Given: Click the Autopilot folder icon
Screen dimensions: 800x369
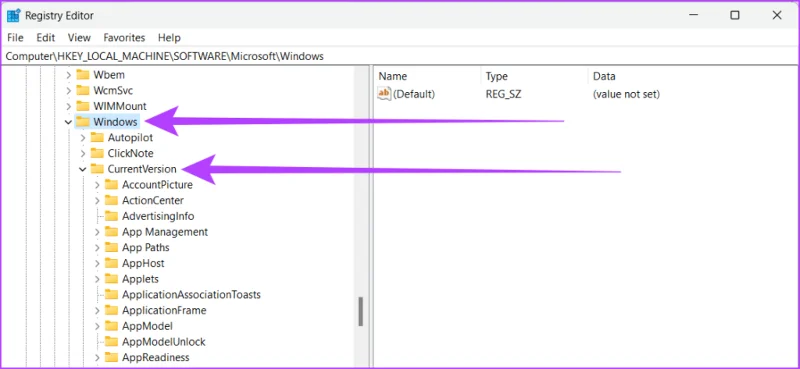Looking at the screenshot, I should coord(97,137).
